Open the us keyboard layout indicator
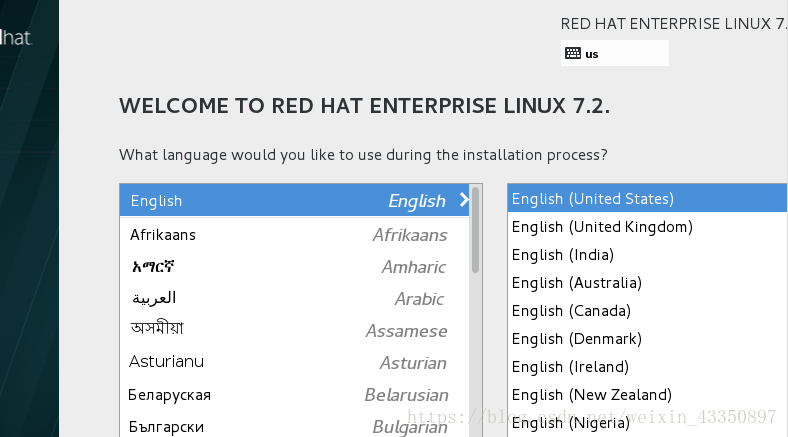This screenshot has height=437, width=788. pyautogui.click(x=615, y=53)
